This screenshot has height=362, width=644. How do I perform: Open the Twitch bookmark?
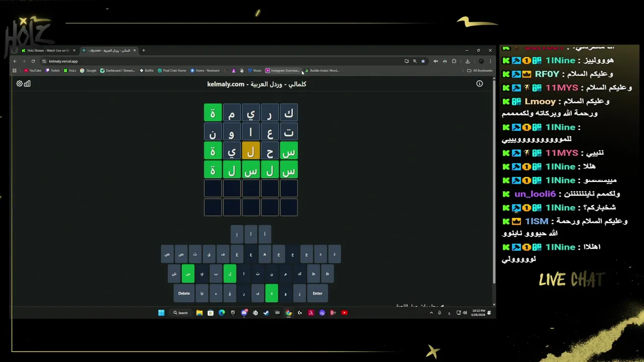pos(52,70)
